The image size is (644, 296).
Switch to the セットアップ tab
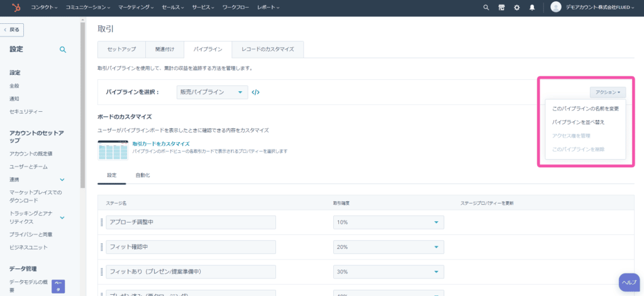(x=121, y=49)
